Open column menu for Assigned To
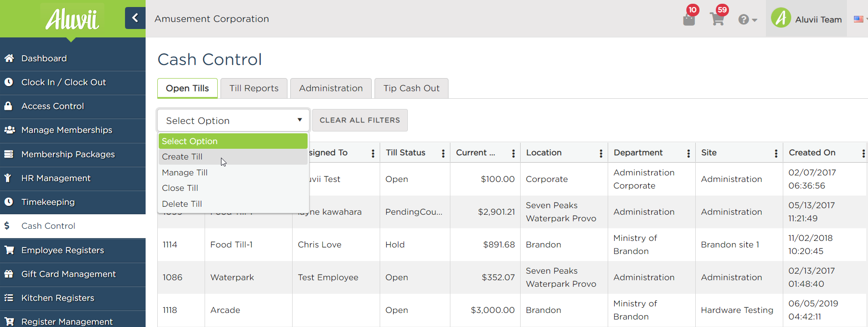 [x=373, y=153]
